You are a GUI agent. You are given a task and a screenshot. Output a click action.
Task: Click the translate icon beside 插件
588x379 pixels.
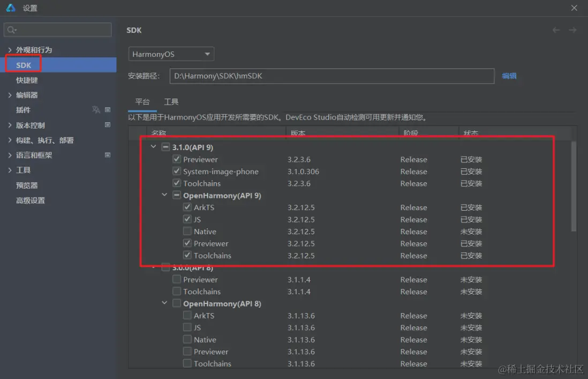pos(96,109)
